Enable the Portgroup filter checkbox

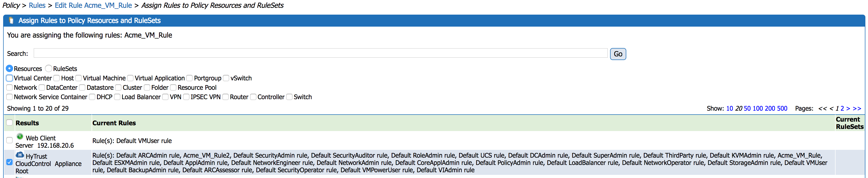(189, 78)
